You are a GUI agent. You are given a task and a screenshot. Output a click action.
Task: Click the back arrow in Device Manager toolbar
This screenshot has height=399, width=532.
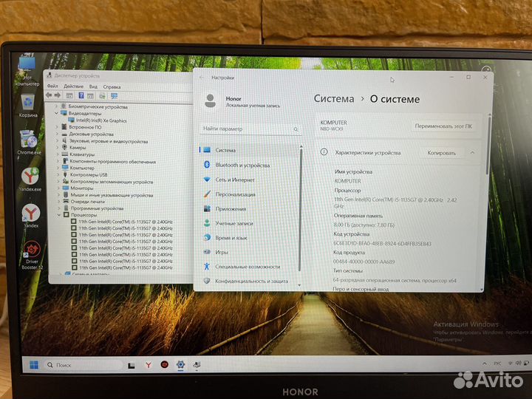coord(49,95)
